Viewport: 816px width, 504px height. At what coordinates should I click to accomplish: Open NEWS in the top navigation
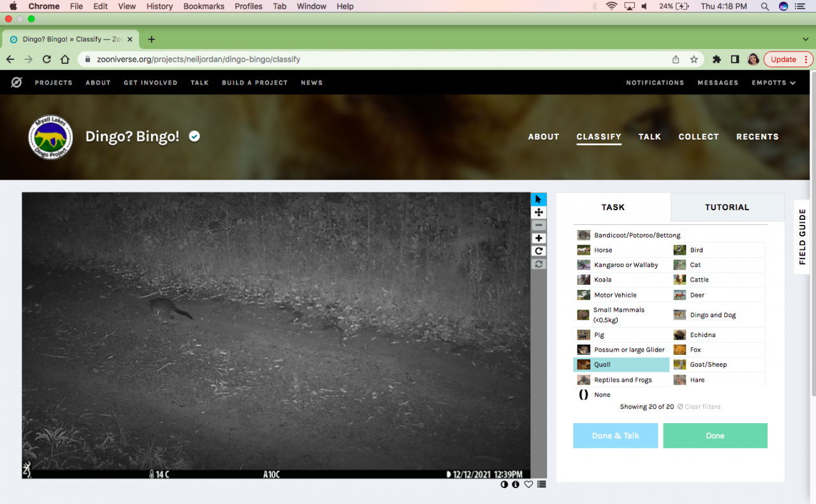[x=312, y=83]
